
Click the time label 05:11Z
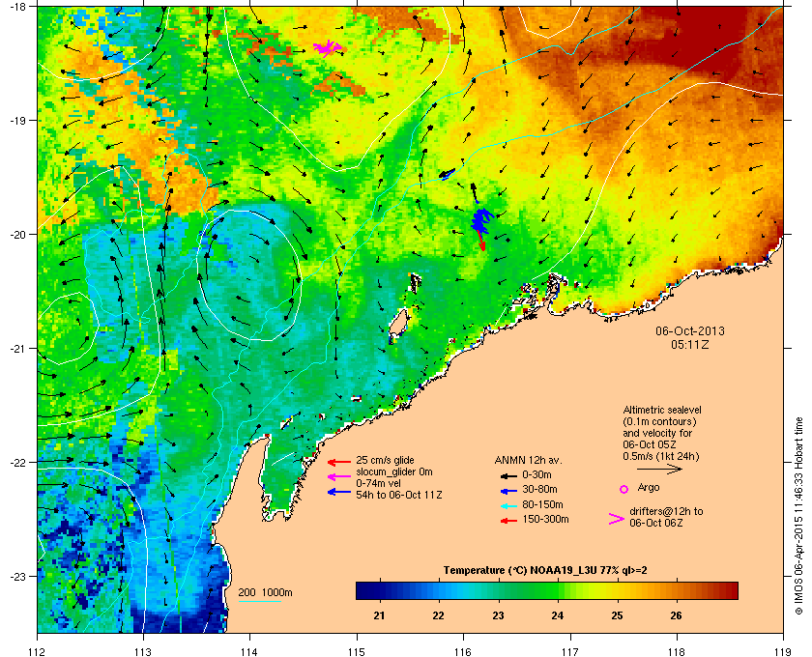[690, 344]
